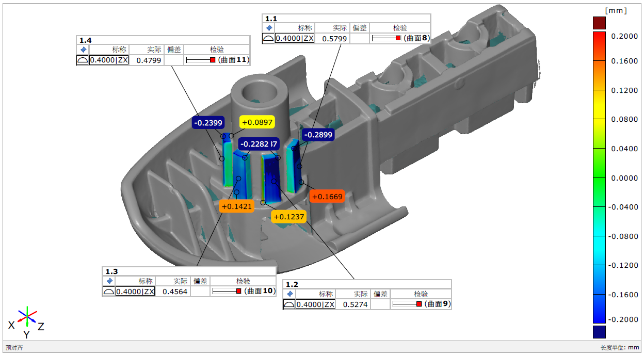The height and width of the screenshot is (355, 644).
Task: Select surface profile symbol in table 1.2
Action: (x=289, y=304)
